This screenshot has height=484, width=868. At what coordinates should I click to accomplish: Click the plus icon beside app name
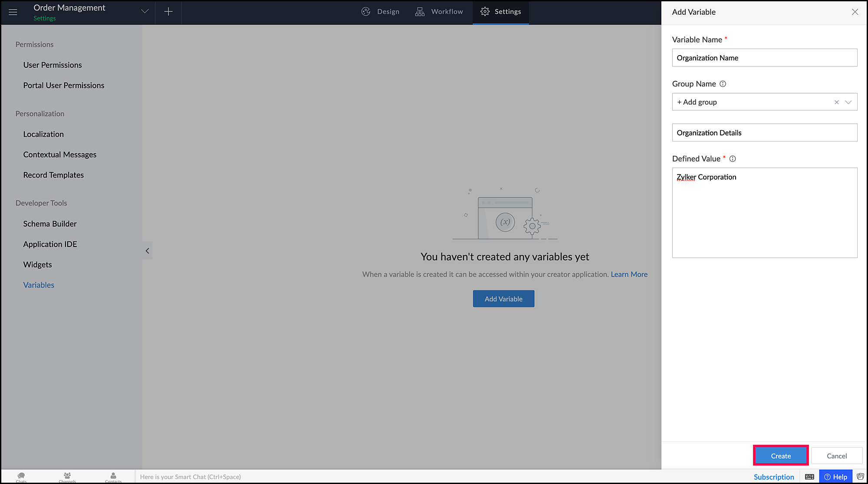point(168,12)
